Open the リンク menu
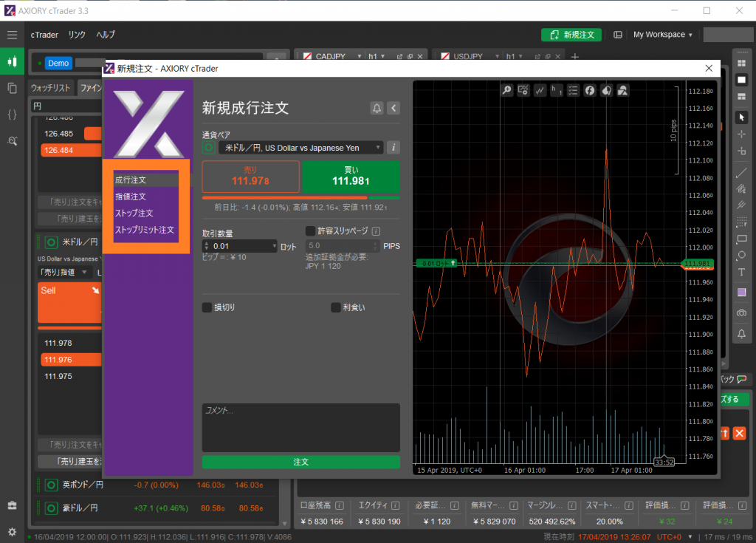 [x=77, y=35]
